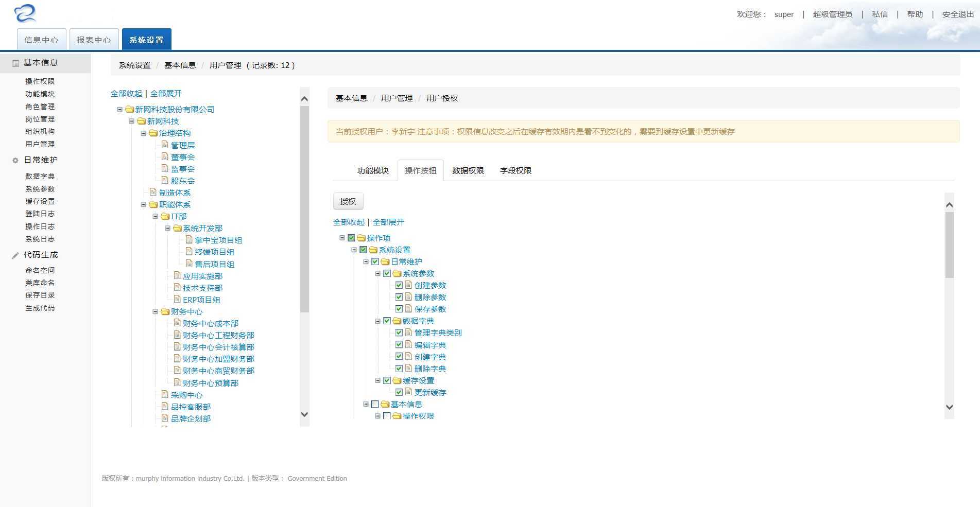Click the pencil icon beside 代码生成
Screen dimensions: 980x507
(x=15, y=255)
